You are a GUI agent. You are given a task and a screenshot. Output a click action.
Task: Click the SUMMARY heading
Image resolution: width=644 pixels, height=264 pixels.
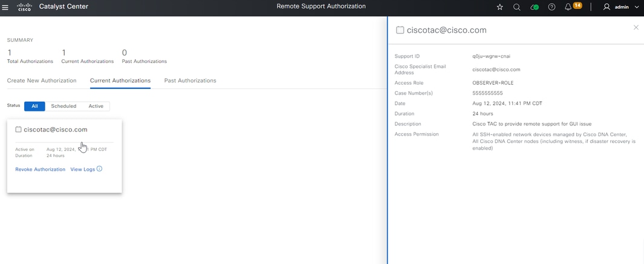point(20,41)
